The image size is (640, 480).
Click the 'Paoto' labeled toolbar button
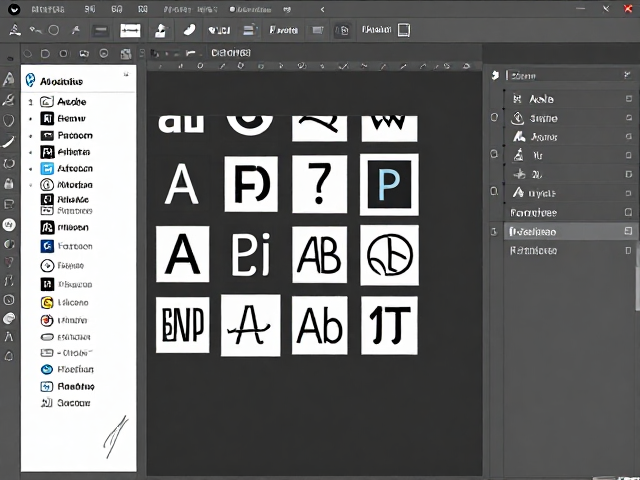pos(284,30)
